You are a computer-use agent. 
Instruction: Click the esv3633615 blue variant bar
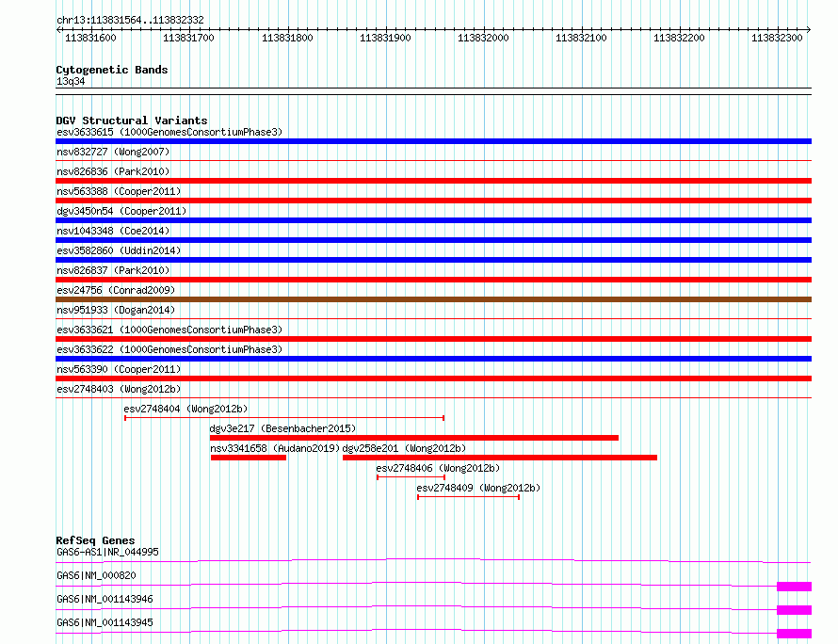[x=433, y=141]
